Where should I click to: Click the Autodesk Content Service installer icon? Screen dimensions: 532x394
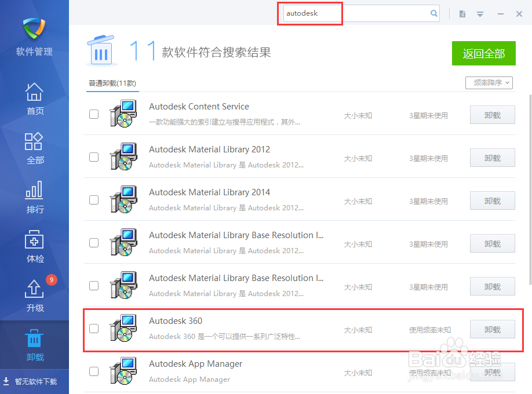coord(123,114)
